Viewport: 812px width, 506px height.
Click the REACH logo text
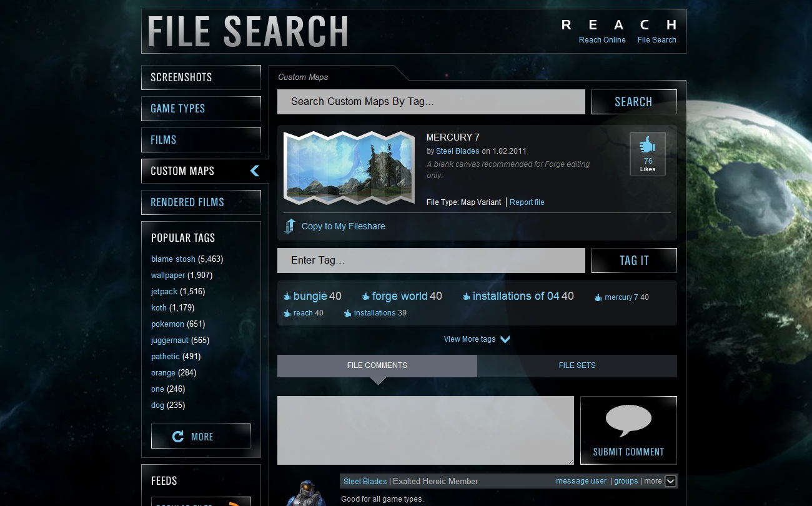pyautogui.click(x=619, y=25)
